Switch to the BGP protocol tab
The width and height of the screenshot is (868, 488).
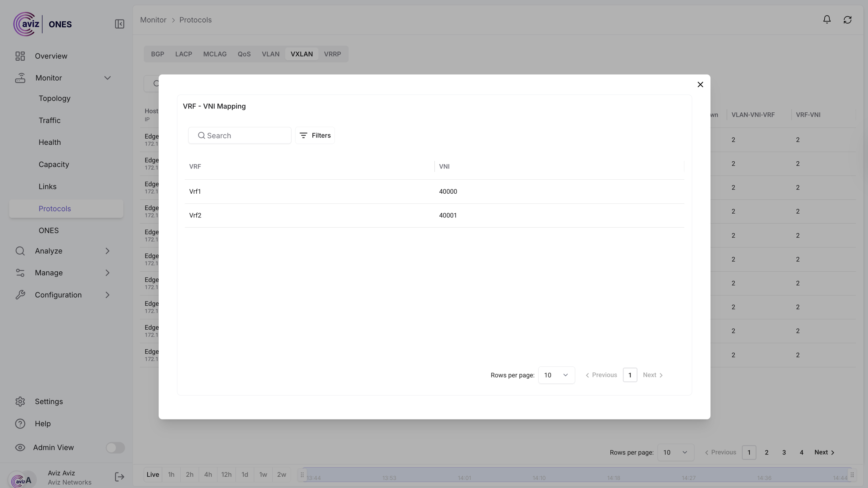click(x=157, y=54)
